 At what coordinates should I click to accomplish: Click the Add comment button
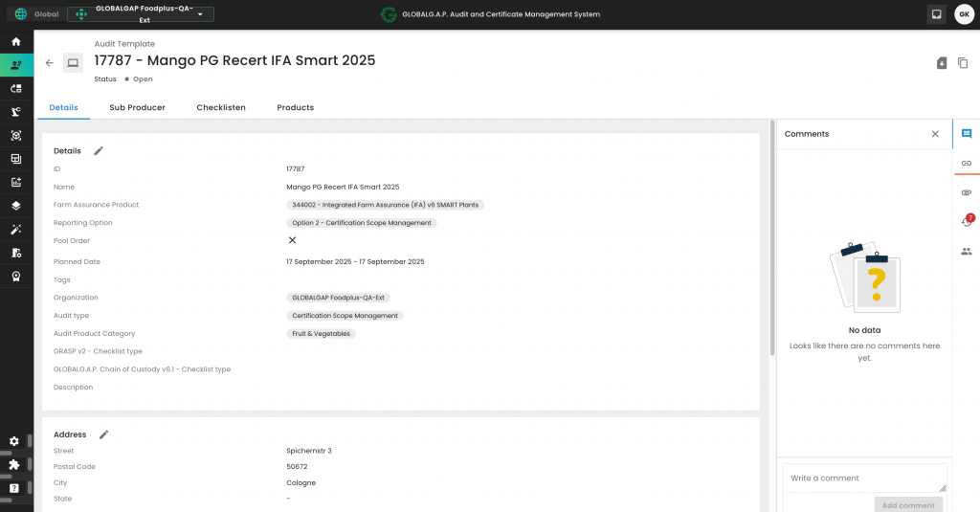click(x=908, y=504)
